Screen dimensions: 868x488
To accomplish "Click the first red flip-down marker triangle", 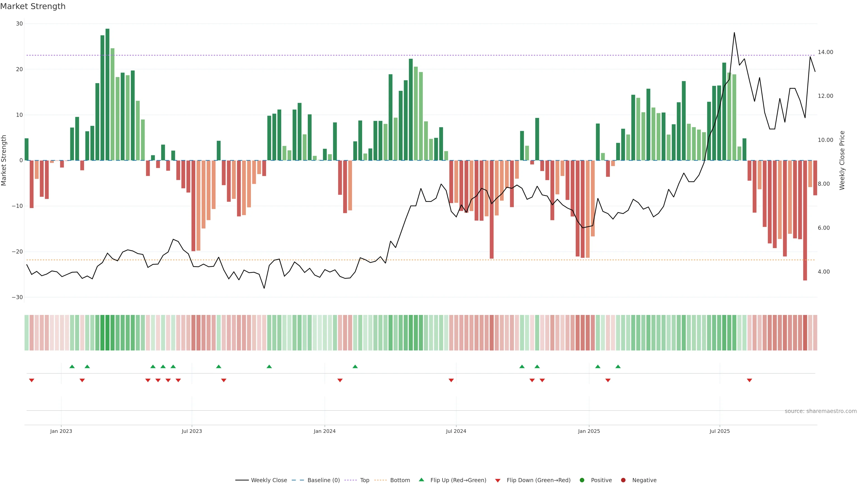I will (x=32, y=380).
